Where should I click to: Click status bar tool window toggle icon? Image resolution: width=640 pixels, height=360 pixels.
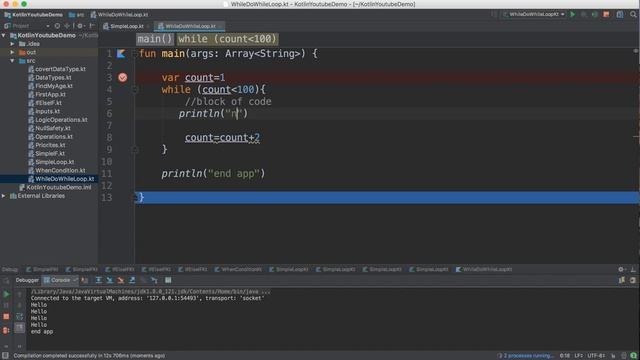click(x=5, y=356)
